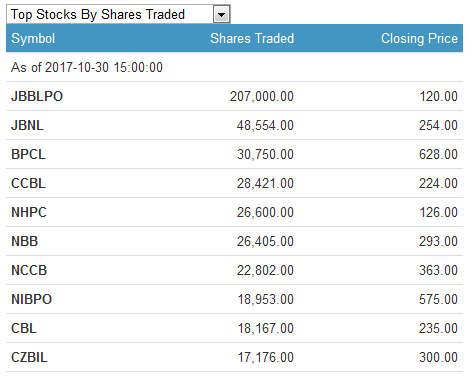Click the As of 2017-10-30 timestamp row

[234, 67]
